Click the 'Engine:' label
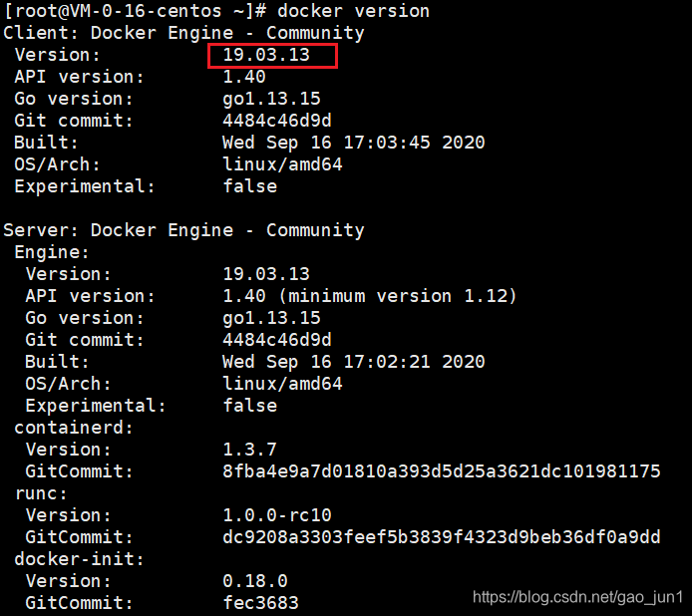 (x=52, y=252)
